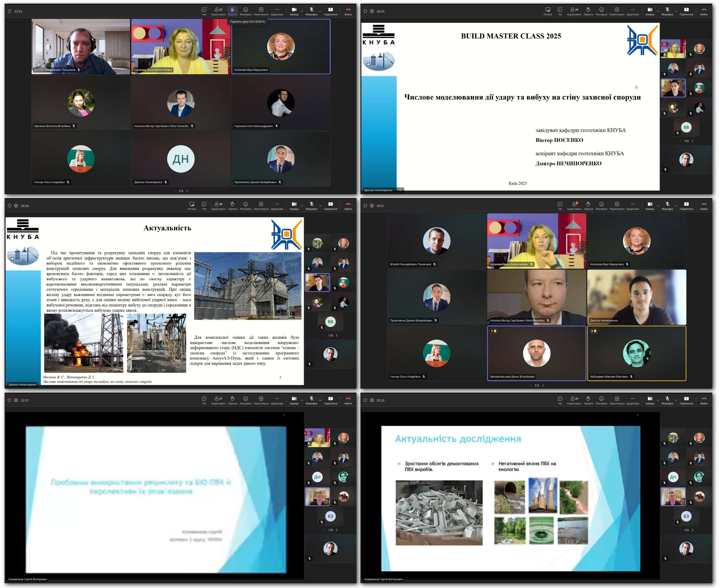Click Вийти to leave the 26:50 meeting

click(x=704, y=10)
